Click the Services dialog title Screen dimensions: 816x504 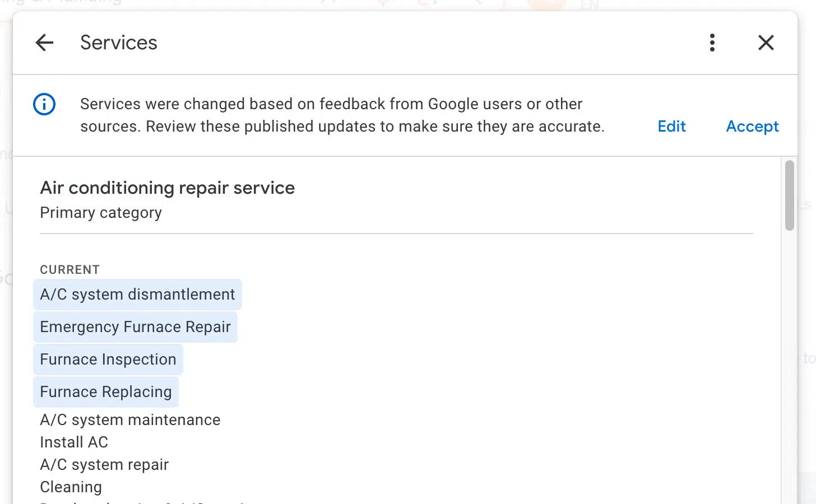coord(119,43)
